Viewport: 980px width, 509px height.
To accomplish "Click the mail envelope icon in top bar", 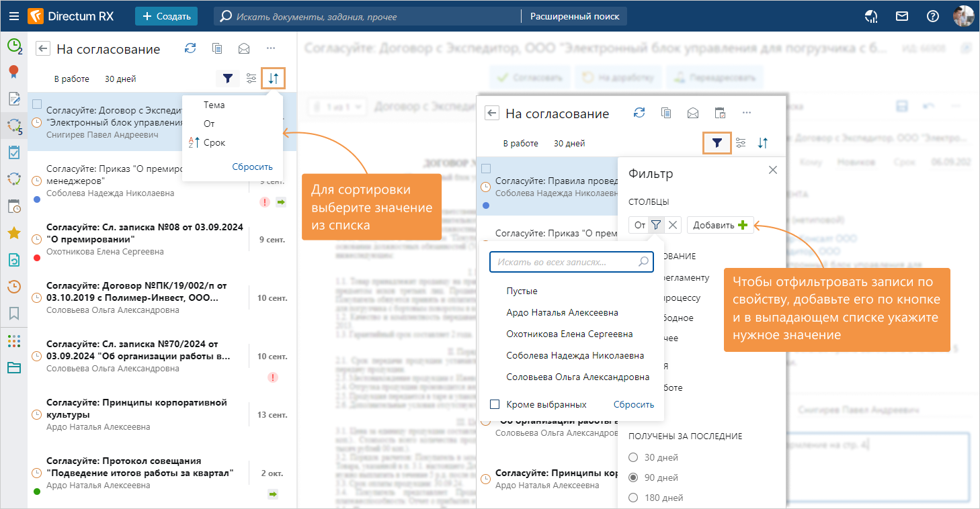I will click(902, 16).
